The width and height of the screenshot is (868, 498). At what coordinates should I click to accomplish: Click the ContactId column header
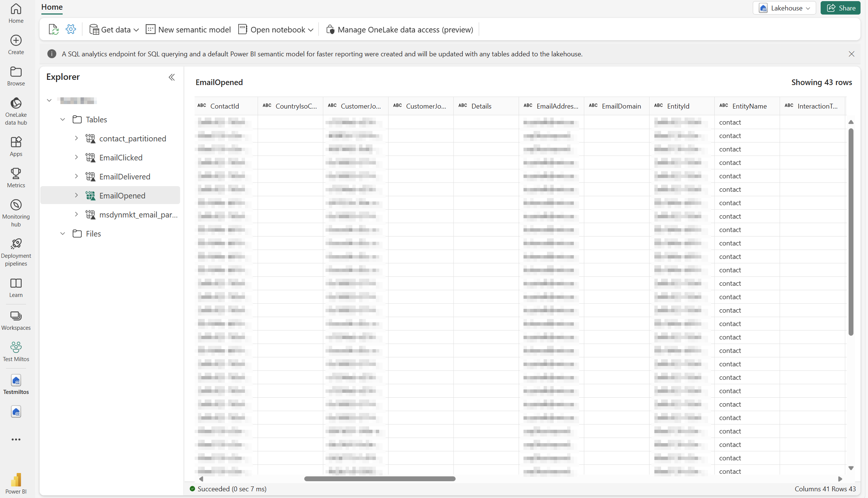pos(226,106)
